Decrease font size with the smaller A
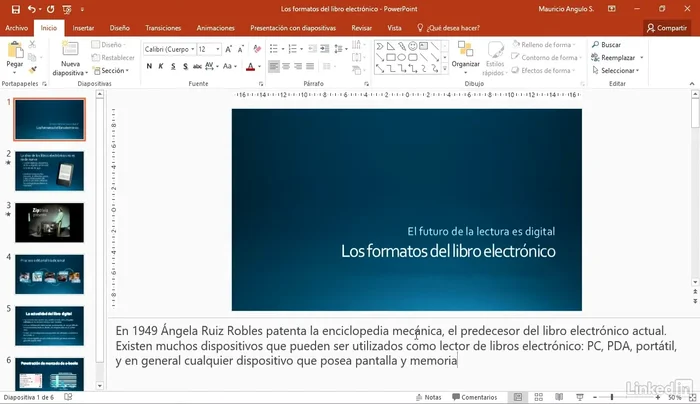This screenshot has height=404, width=700. click(241, 49)
